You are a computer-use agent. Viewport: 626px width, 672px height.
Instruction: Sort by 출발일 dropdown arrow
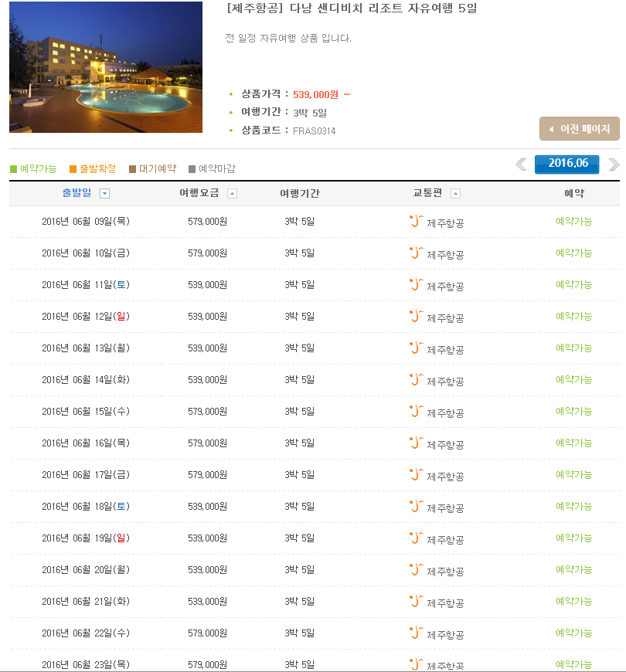104,194
